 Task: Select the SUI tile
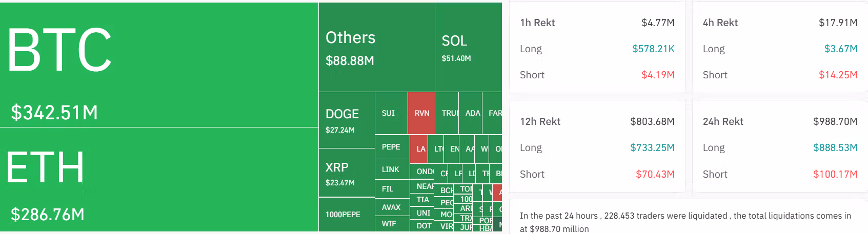pos(391,113)
